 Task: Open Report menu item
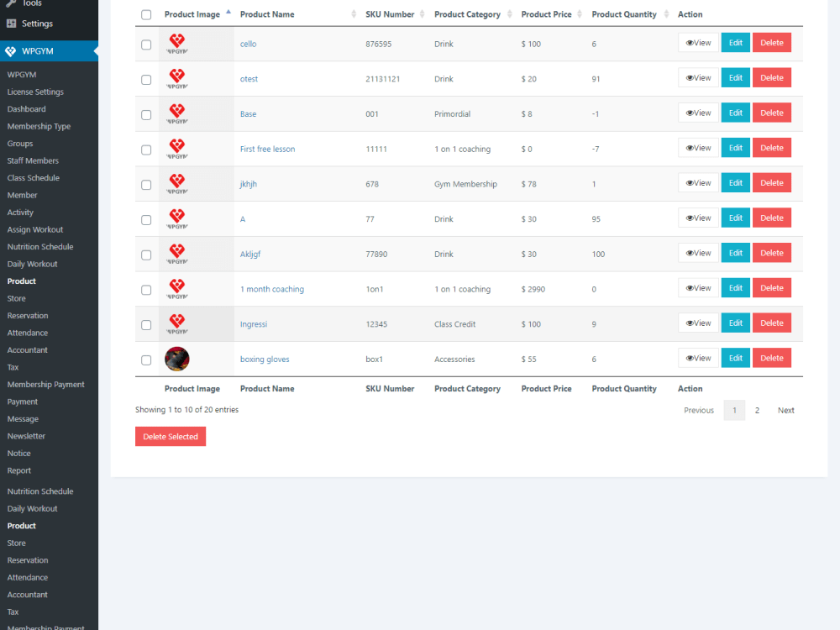(x=19, y=471)
